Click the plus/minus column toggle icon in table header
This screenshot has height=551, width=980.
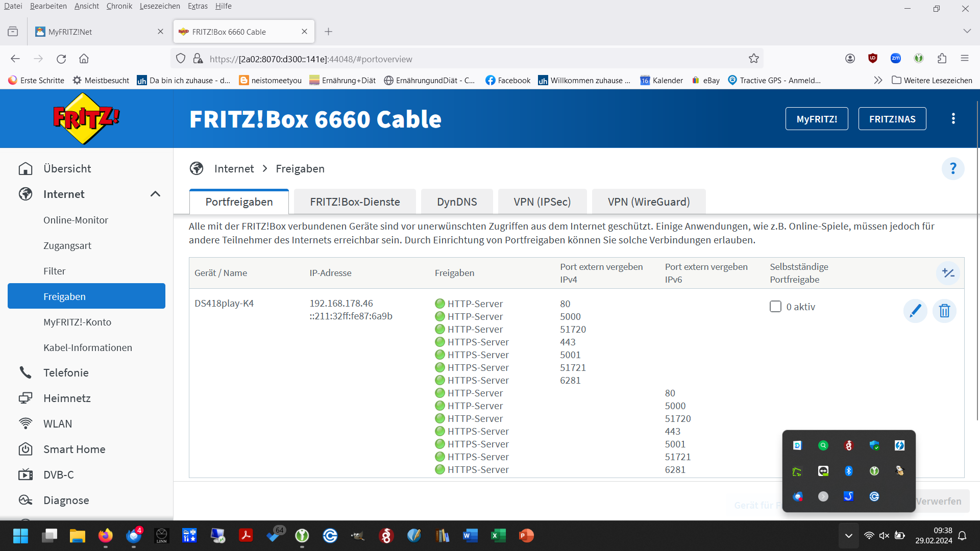click(x=948, y=273)
